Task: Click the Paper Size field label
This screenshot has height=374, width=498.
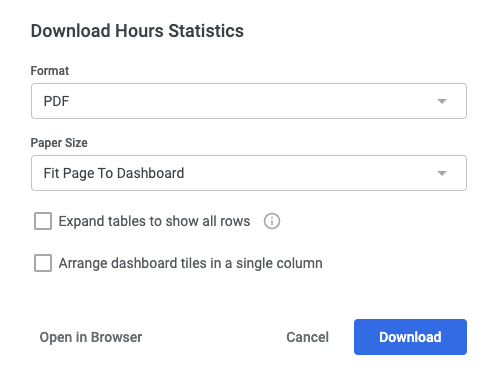Action: click(59, 143)
